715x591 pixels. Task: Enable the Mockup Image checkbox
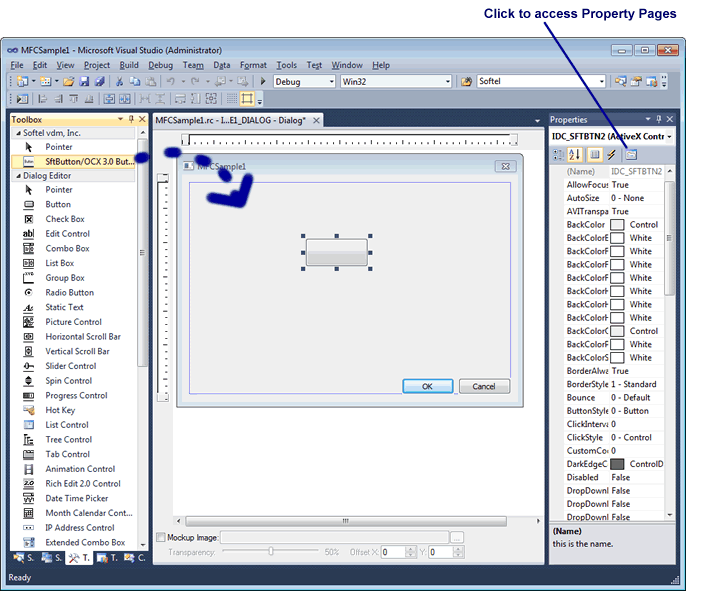(162, 538)
